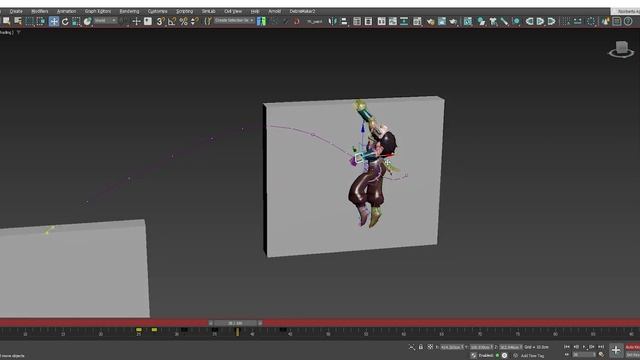Click the Z coordinate input field

click(x=511, y=347)
